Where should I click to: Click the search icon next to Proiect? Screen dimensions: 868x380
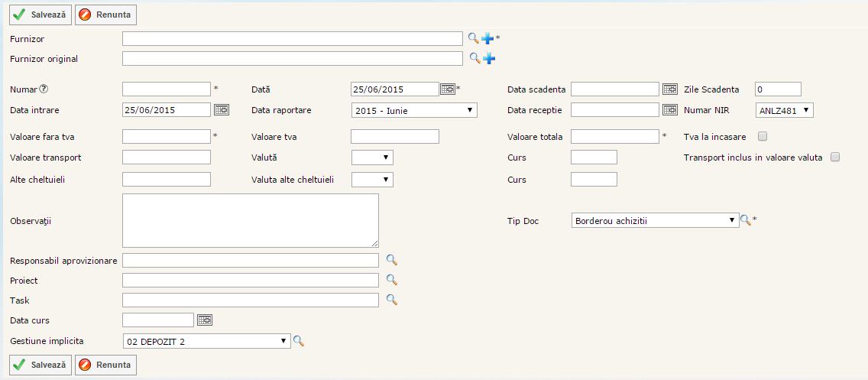click(x=391, y=280)
